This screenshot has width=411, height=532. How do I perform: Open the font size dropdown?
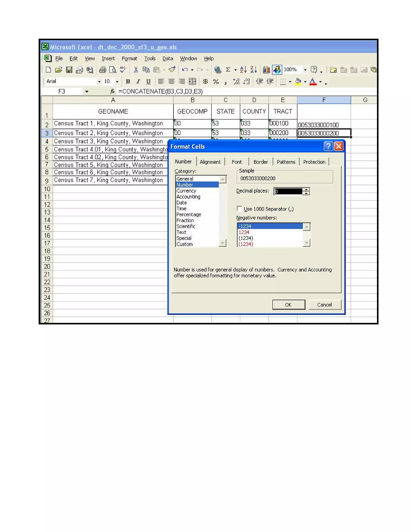pyautogui.click(x=117, y=82)
